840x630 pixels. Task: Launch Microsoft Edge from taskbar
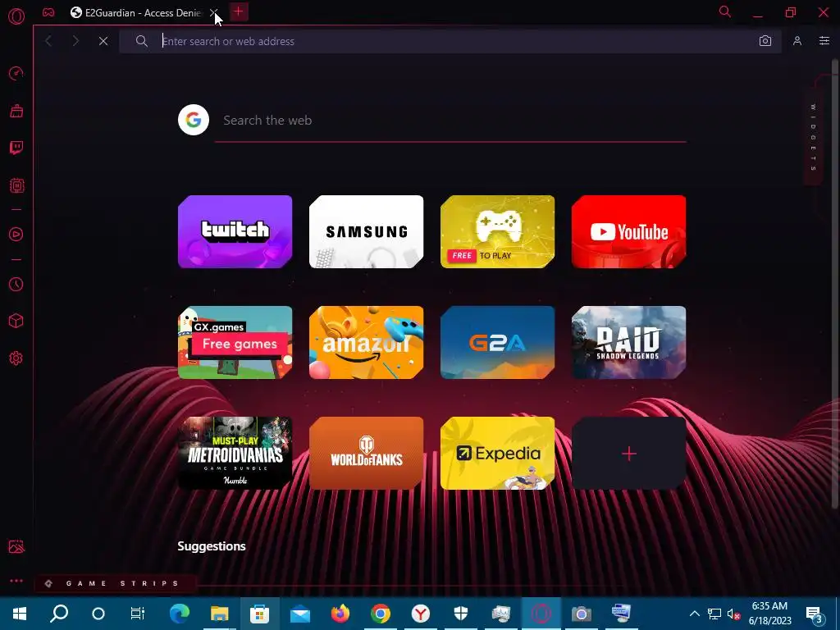click(179, 614)
